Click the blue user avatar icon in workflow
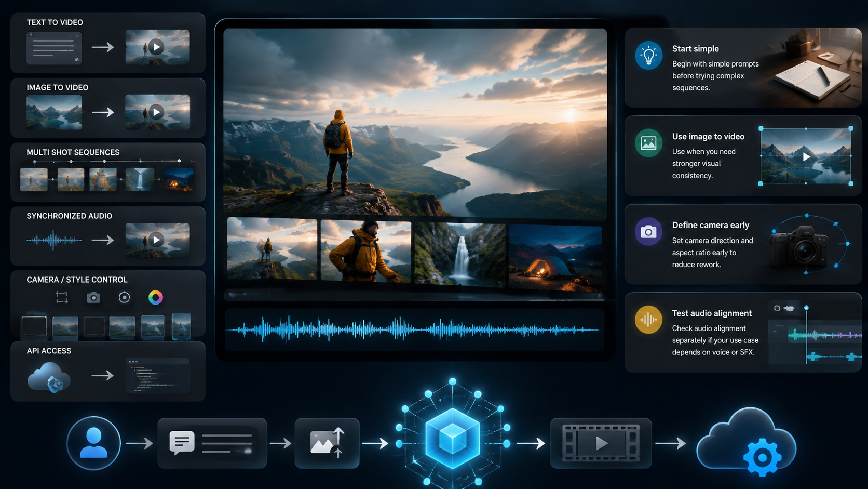The height and width of the screenshot is (489, 868). pos(93,443)
